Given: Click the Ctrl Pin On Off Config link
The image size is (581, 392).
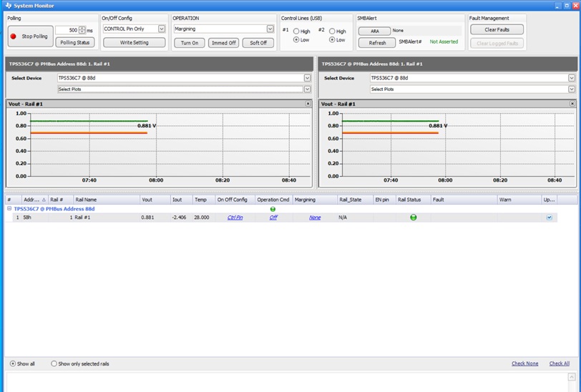Looking at the screenshot, I should click(x=235, y=217).
